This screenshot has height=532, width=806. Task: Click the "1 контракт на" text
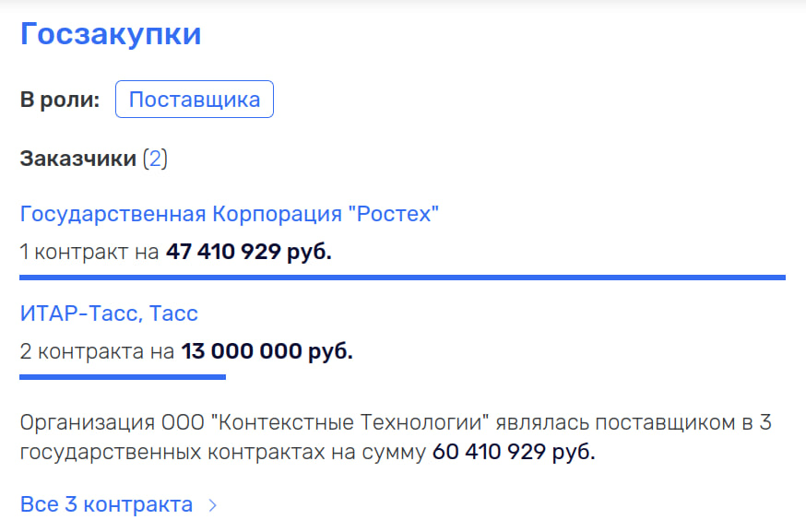[x=89, y=252]
